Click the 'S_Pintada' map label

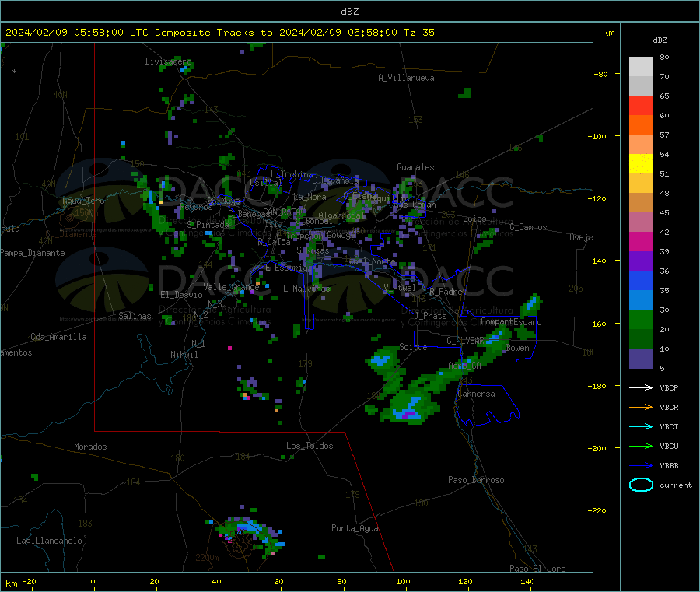click(x=208, y=224)
